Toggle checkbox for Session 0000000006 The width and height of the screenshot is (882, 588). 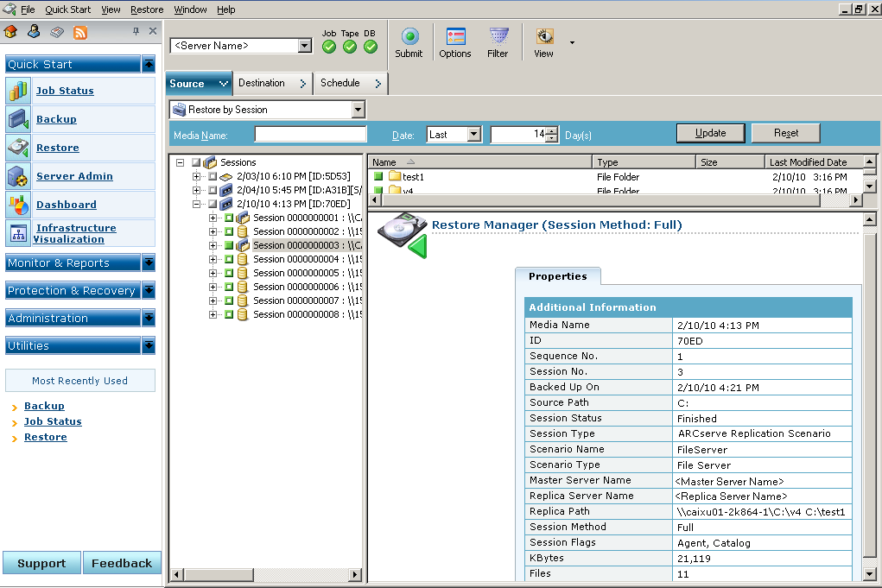pos(229,287)
